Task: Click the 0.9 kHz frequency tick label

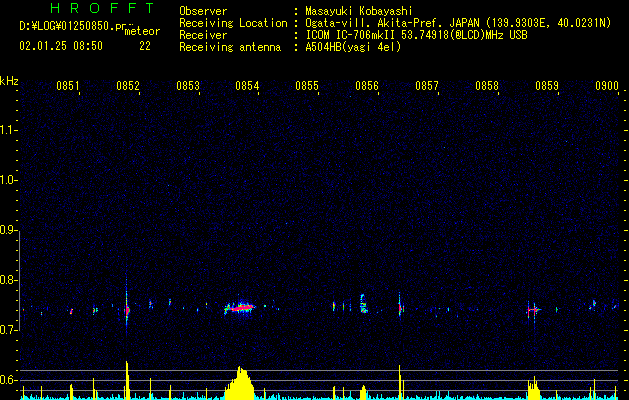Action: coord(8,230)
